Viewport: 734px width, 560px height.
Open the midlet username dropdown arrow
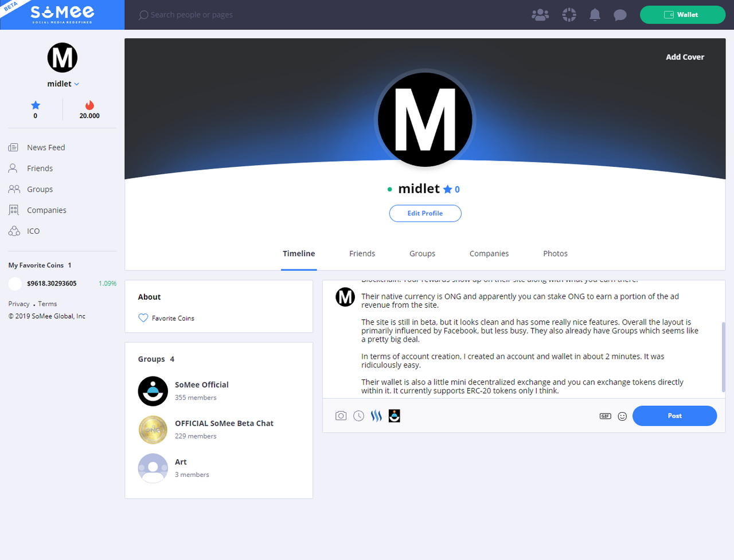point(77,84)
